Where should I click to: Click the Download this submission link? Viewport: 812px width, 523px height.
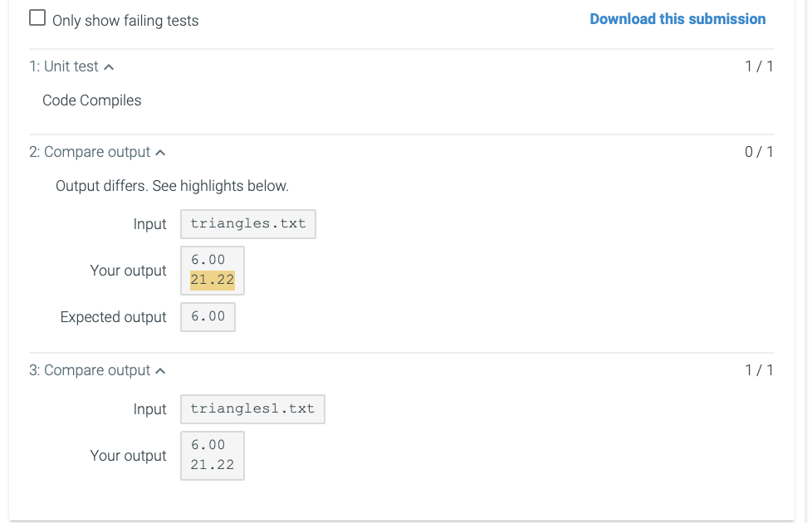pyautogui.click(x=677, y=18)
